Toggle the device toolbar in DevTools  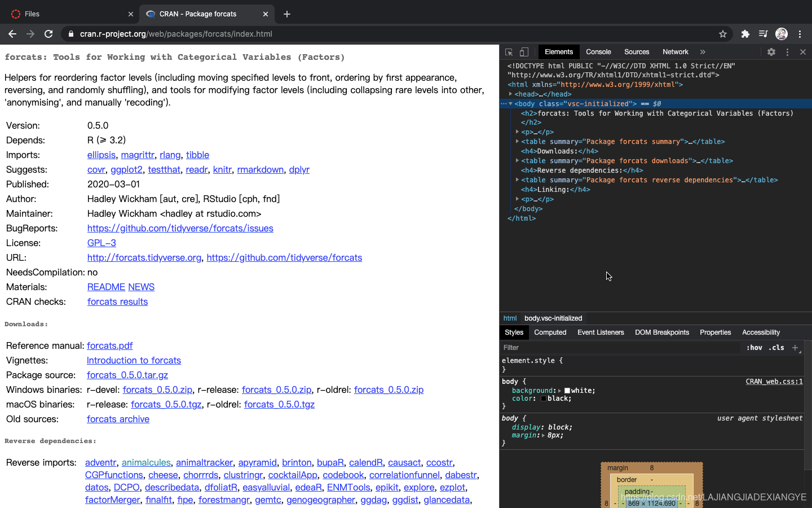tap(524, 52)
